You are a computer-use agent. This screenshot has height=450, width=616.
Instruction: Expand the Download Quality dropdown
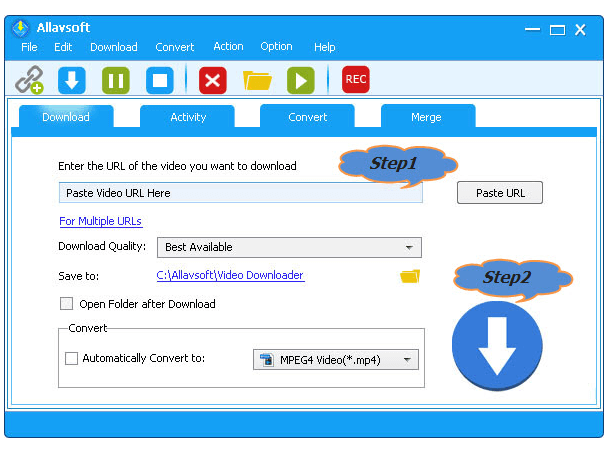click(289, 247)
